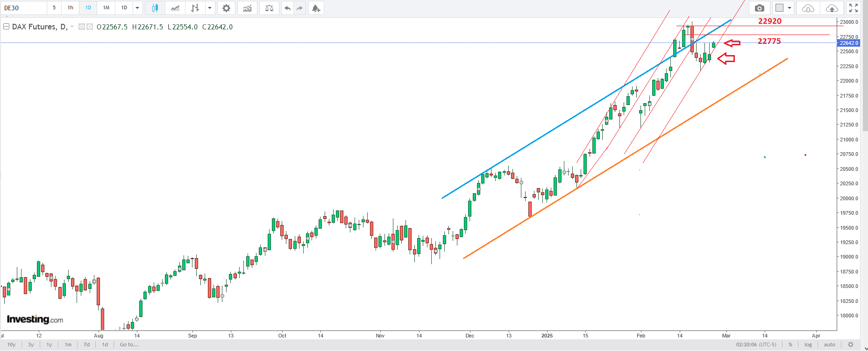
Task: Open the chart style dropdown arrow
Action: point(210,8)
